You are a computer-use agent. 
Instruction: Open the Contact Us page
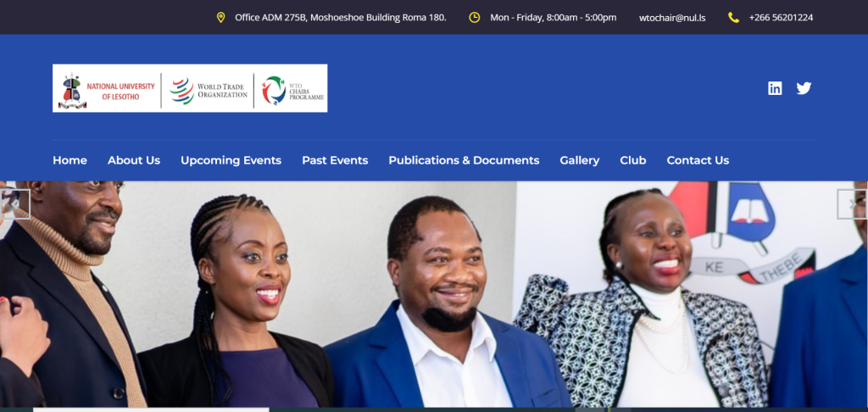point(698,160)
